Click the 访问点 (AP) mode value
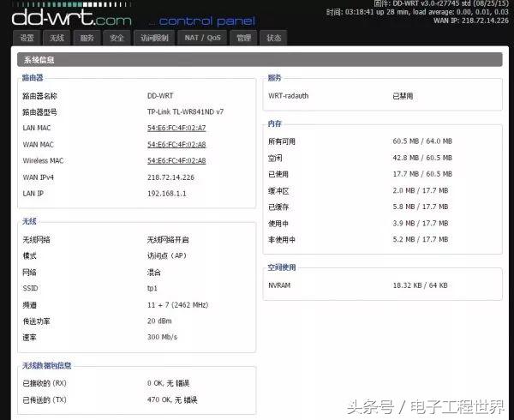Viewport: 514px width, 420px height. pyautogui.click(x=167, y=255)
